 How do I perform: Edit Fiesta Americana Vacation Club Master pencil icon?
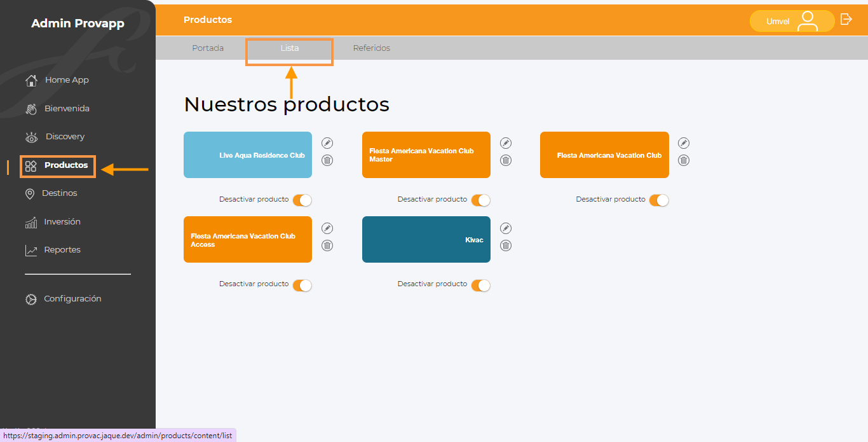click(x=506, y=143)
